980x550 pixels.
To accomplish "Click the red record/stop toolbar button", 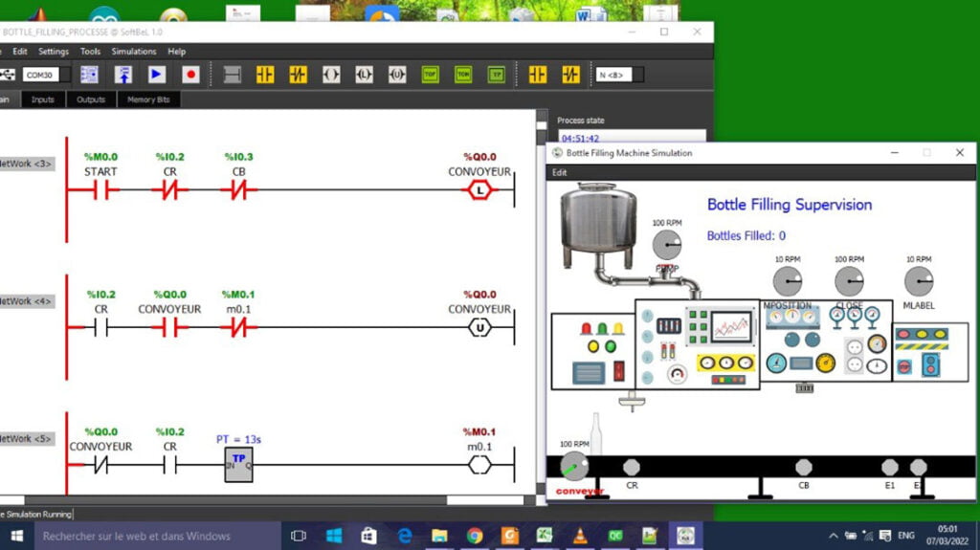I will point(190,75).
